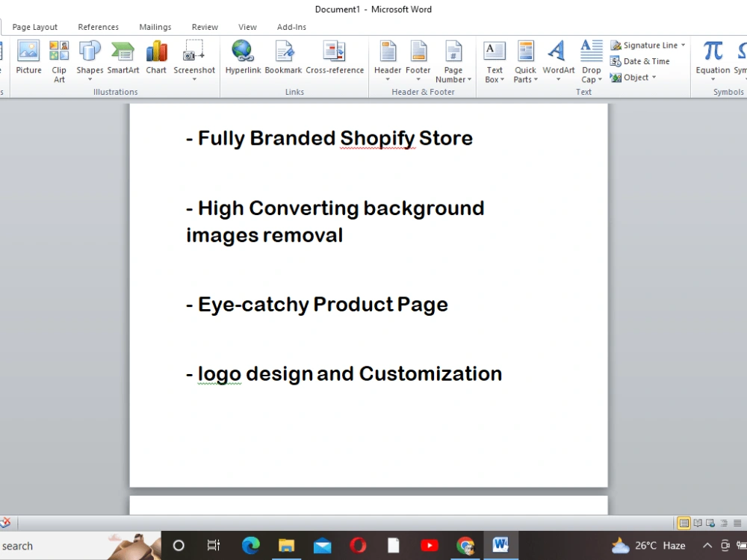The width and height of the screenshot is (747, 560).
Task: Open Cortana circle icon on taskbar
Action: click(x=179, y=545)
